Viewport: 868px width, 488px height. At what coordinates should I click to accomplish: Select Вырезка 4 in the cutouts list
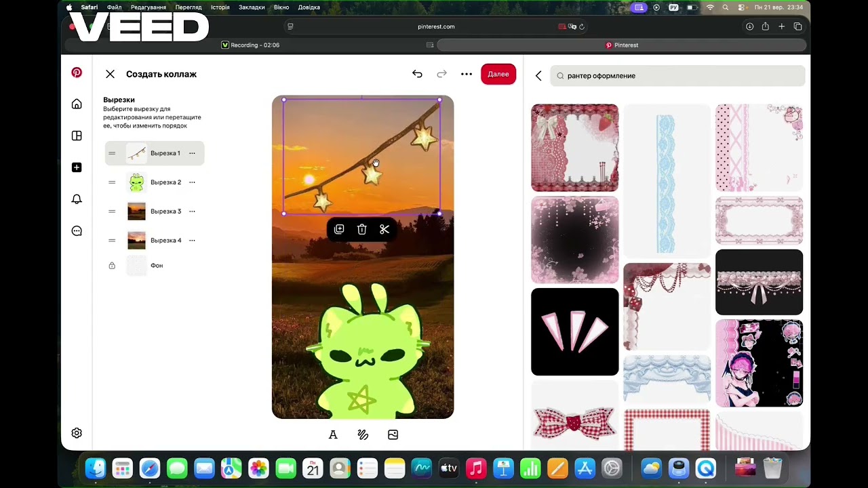click(x=155, y=241)
